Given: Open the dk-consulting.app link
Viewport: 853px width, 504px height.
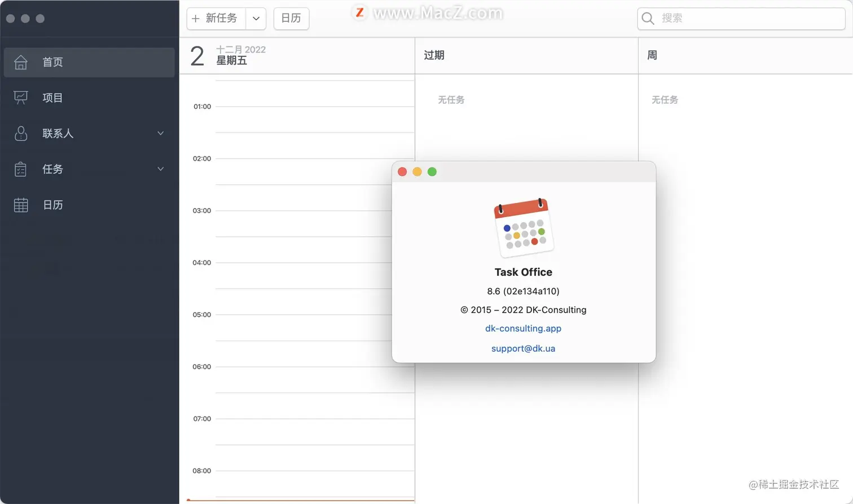Looking at the screenshot, I should click(x=524, y=328).
